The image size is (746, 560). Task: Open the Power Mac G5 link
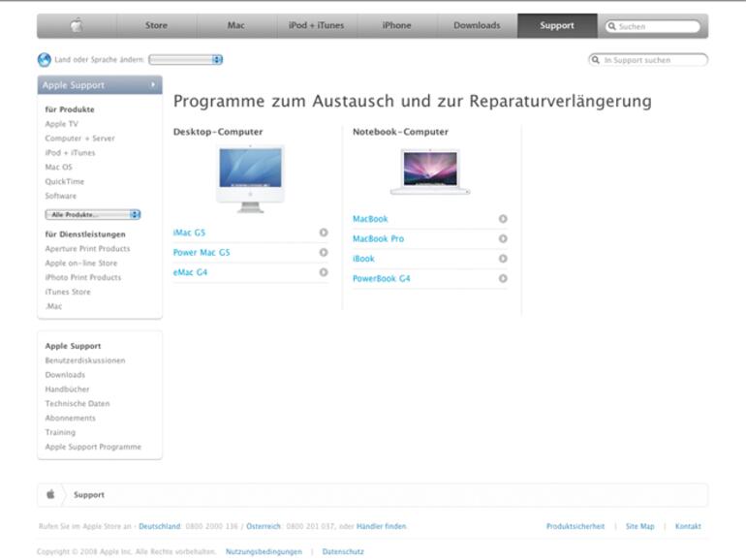point(202,253)
